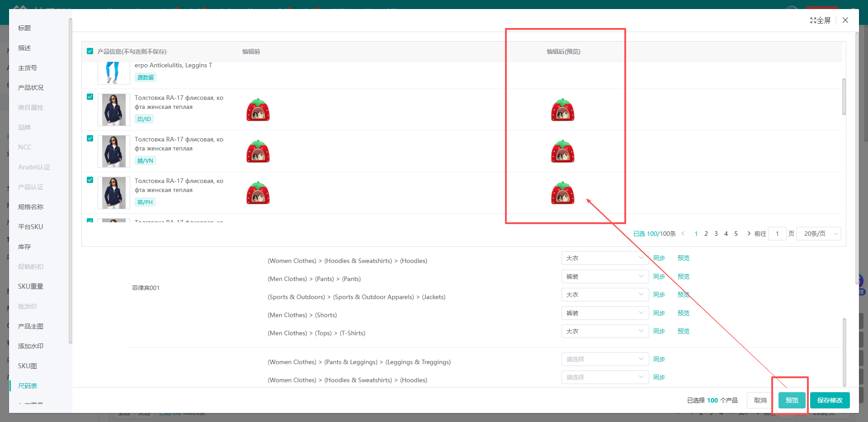The image size is (868, 422).
Task: Click 同步 for Leggings & Treggings row
Action: pyautogui.click(x=659, y=359)
